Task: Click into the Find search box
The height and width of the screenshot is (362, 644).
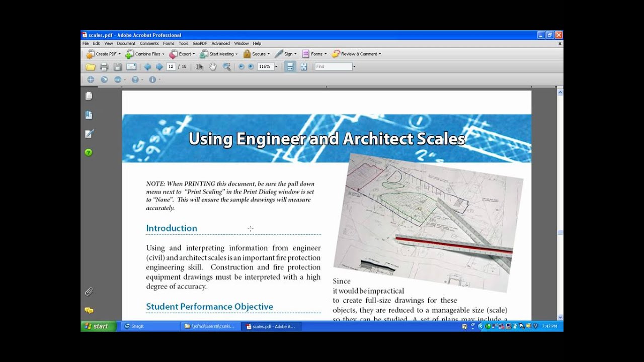Action: coord(333,67)
